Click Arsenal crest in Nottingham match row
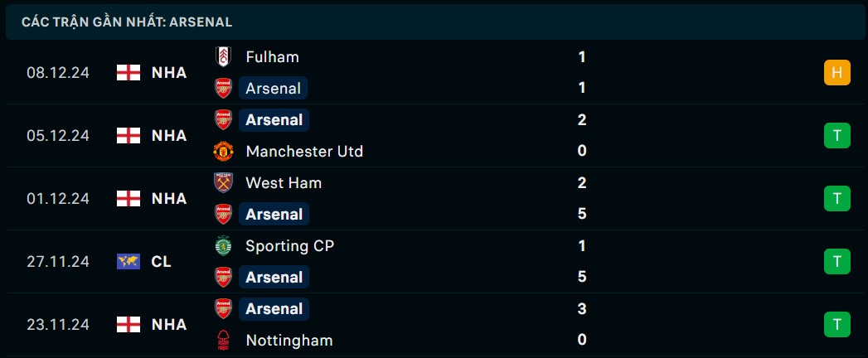Screen dimensions: 868x358 point(223,309)
